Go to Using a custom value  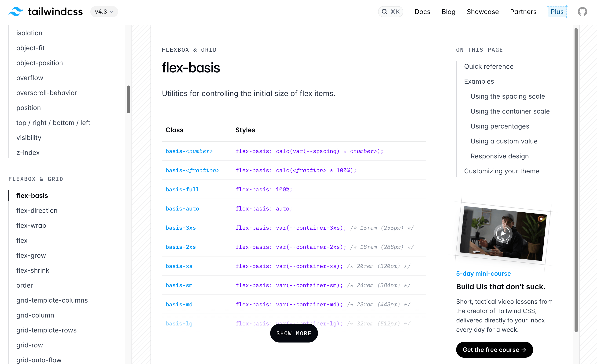coord(504,141)
